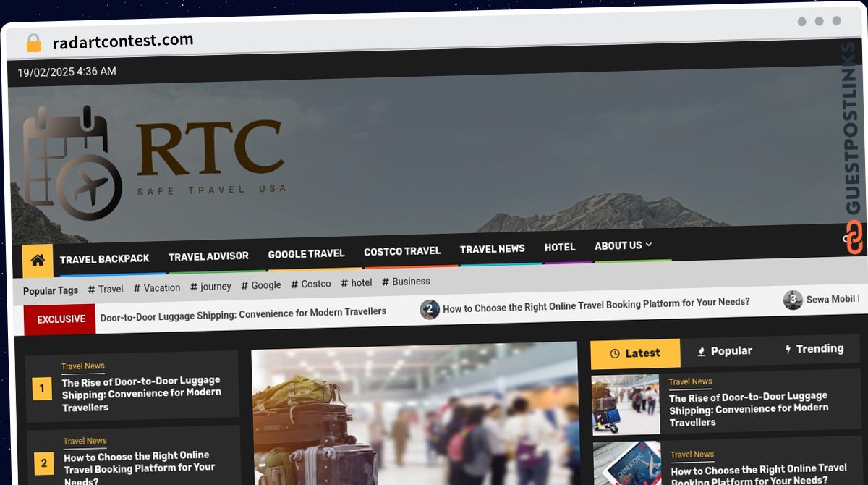Switch to the Latest tab
Screen dimensions: 868x485
tap(635, 353)
